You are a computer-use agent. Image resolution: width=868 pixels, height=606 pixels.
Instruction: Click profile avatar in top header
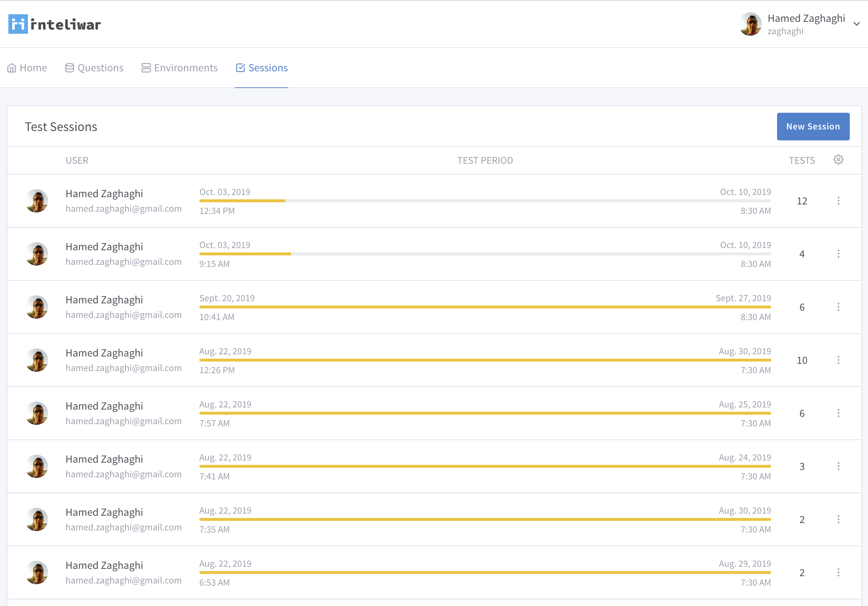pyautogui.click(x=750, y=24)
